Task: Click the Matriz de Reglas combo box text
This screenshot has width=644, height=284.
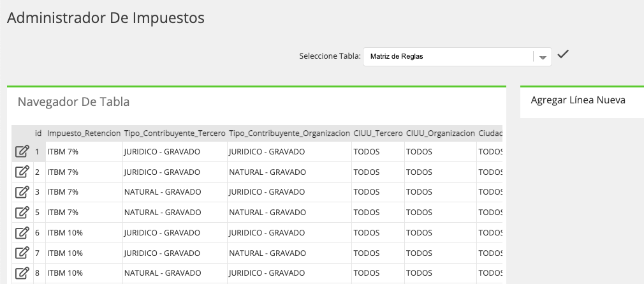Action: click(397, 57)
